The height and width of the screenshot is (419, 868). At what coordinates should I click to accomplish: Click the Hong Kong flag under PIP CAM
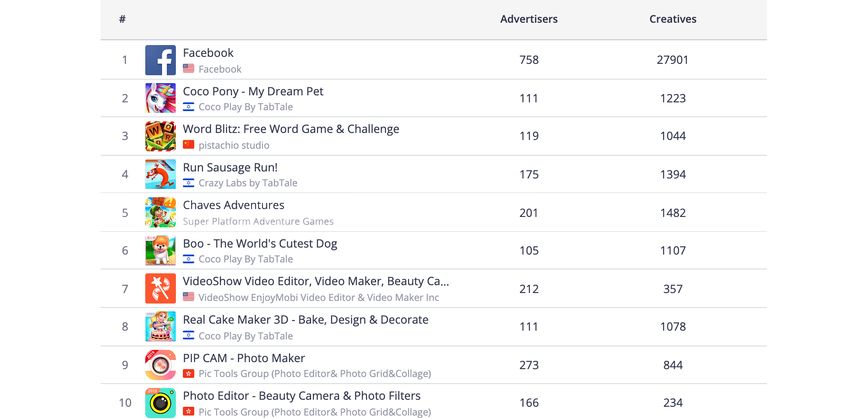coord(189,373)
